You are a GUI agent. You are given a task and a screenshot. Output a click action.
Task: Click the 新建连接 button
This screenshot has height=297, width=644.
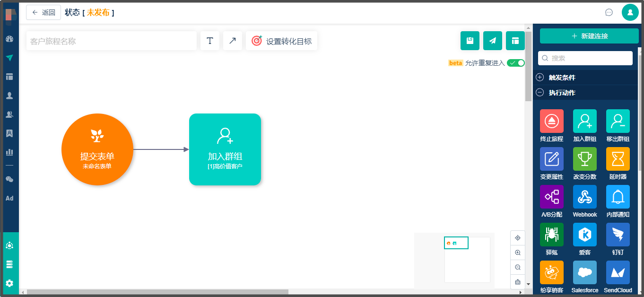coord(589,36)
